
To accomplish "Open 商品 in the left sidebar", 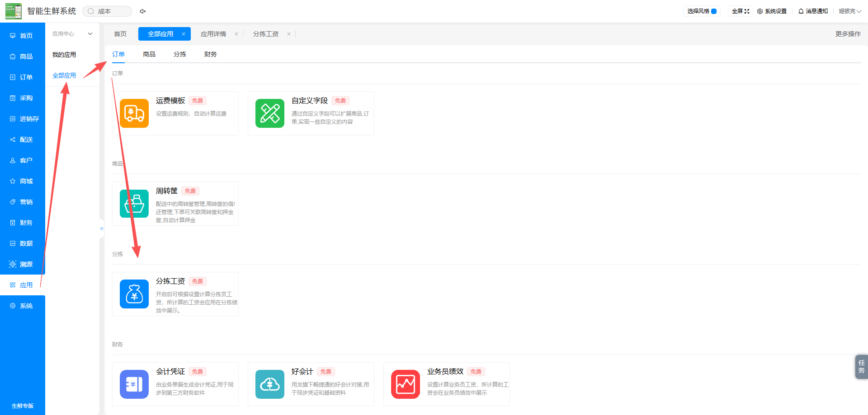I will (23, 56).
